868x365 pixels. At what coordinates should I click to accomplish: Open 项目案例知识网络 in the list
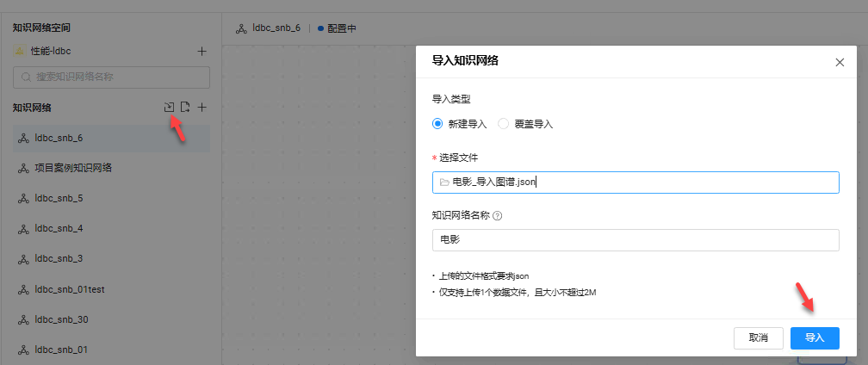pyautogui.click(x=111, y=168)
